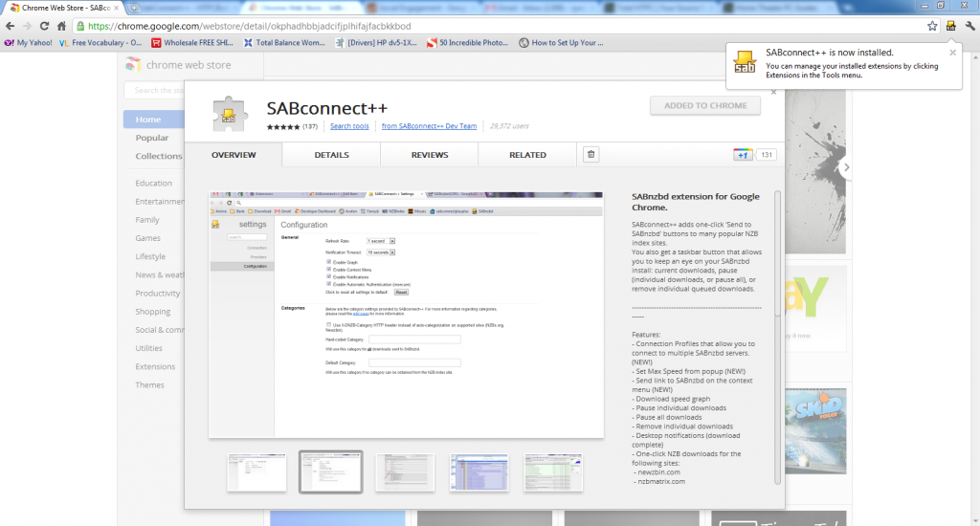This screenshot has height=526, width=980.
Task: Open the [Drivers] HP dv5-1X... bookmark
Action: pyautogui.click(x=376, y=43)
